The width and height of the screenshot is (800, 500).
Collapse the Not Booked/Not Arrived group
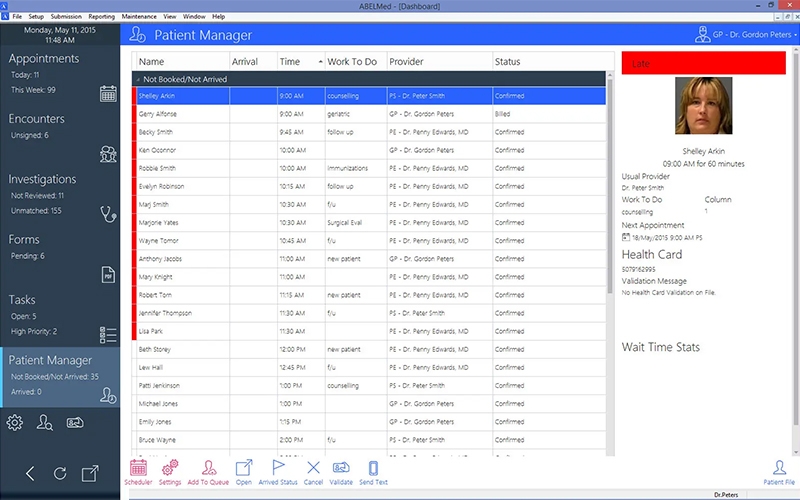tap(138, 78)
